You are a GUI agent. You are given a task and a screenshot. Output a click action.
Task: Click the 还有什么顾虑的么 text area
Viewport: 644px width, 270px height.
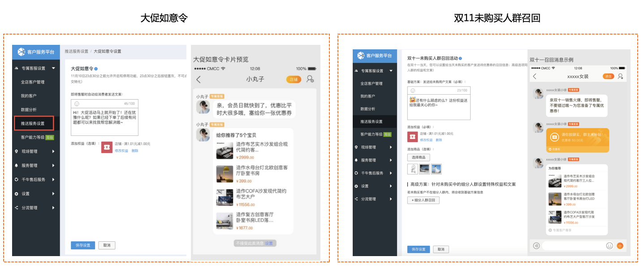click(439, 107)
